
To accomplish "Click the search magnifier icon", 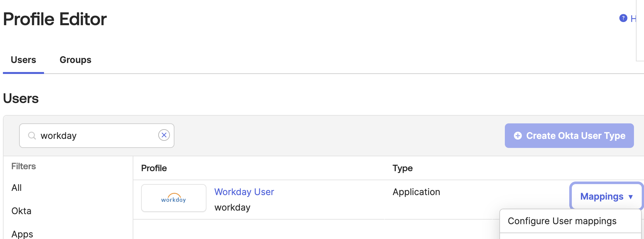I will [32, 136].
